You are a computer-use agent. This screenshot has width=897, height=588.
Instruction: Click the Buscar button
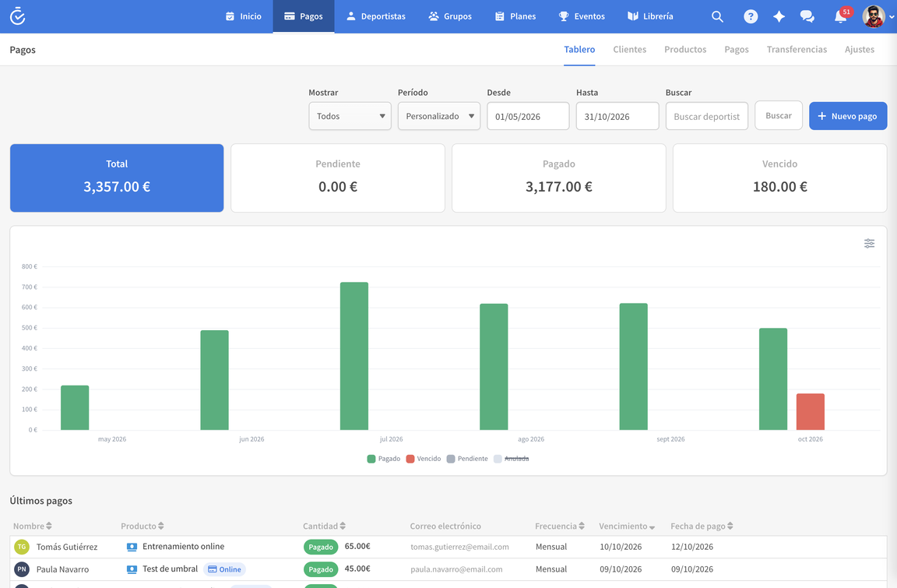(779, 115)
